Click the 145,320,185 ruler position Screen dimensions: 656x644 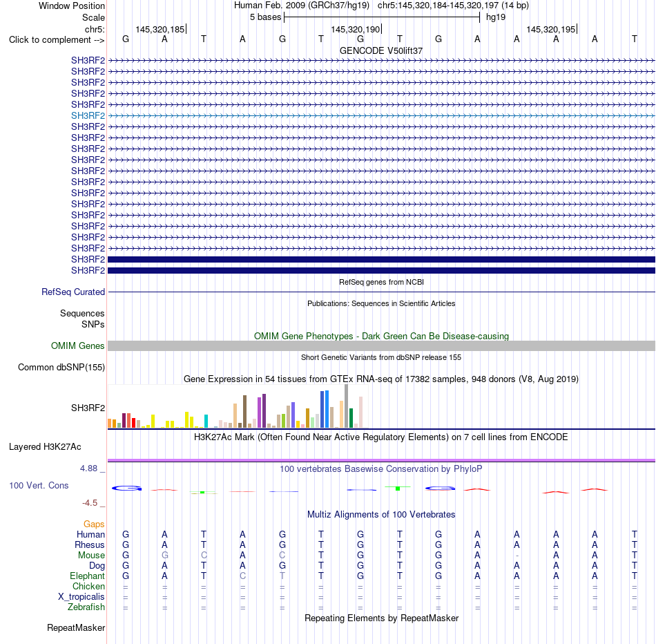coord(160,29)
